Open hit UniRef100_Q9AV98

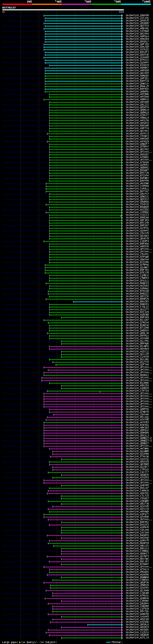pyautogui.click(x=137, y=16)
